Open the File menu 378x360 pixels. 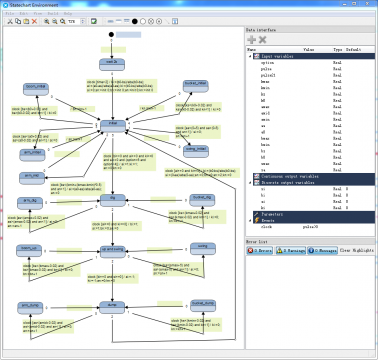[x=10, y=14]
